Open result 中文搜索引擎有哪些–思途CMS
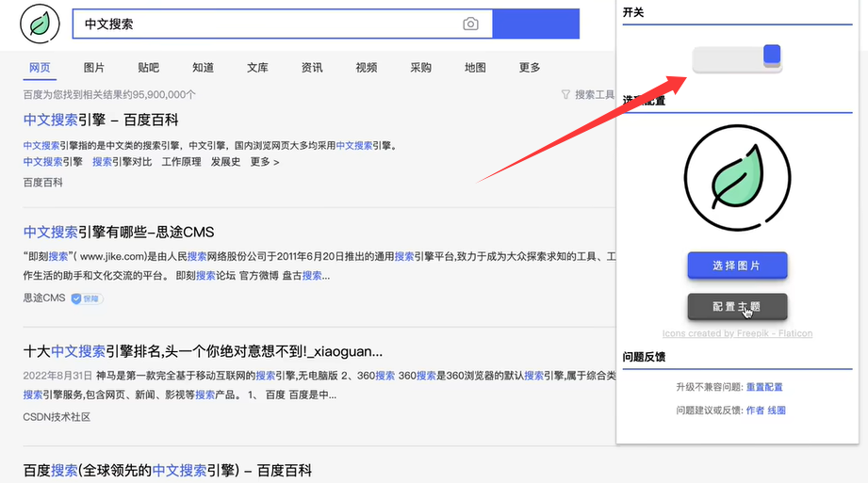This screenshot has width=868, height=483. (119, 232)
